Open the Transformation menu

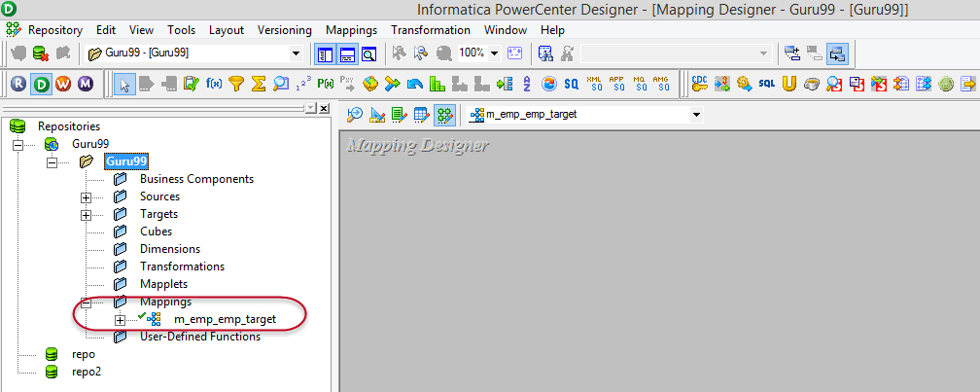430,30
